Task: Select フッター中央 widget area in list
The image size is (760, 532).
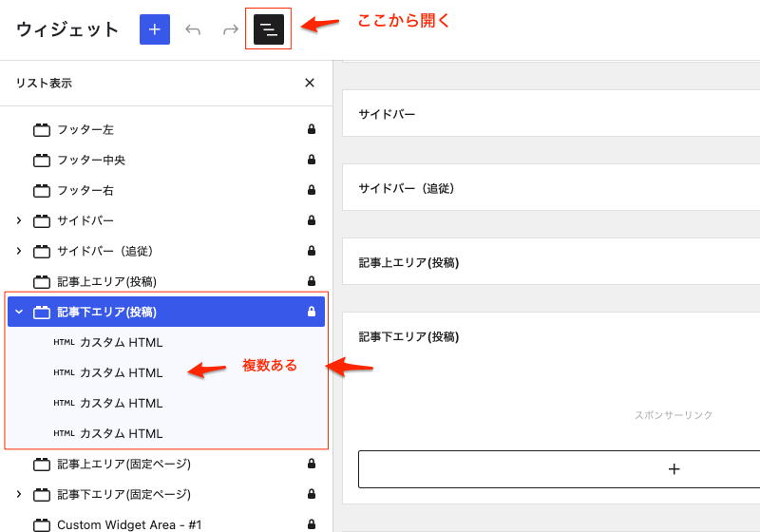Action: [166, 160]
